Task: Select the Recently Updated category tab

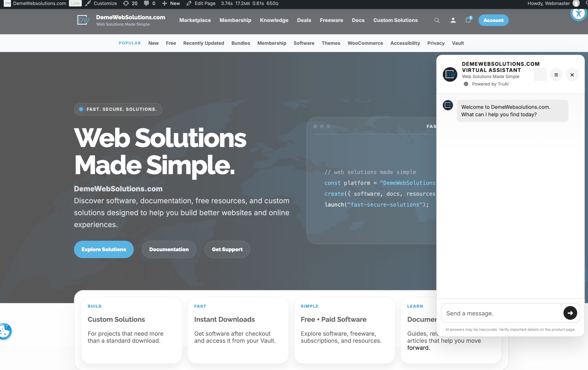Action: (203, 43)
